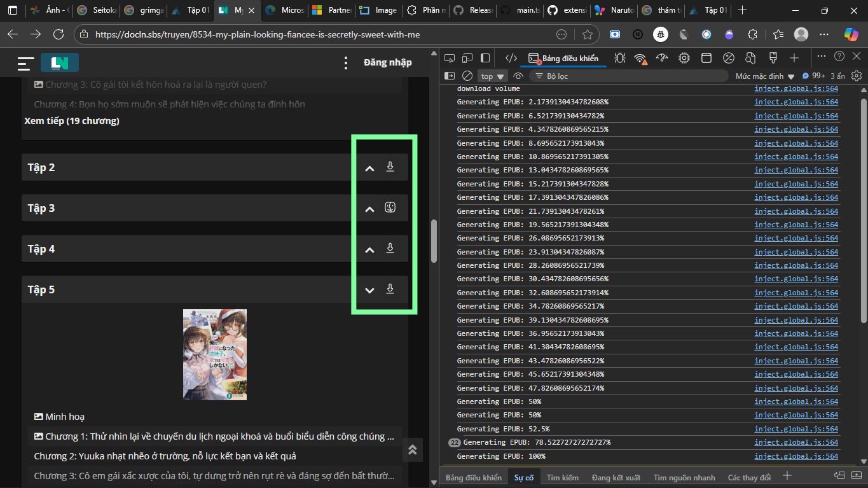This screenshot has height=488, width=868.
Task: Open source link for Generating EPUB: 100%
Action: [x=796, y=456]
